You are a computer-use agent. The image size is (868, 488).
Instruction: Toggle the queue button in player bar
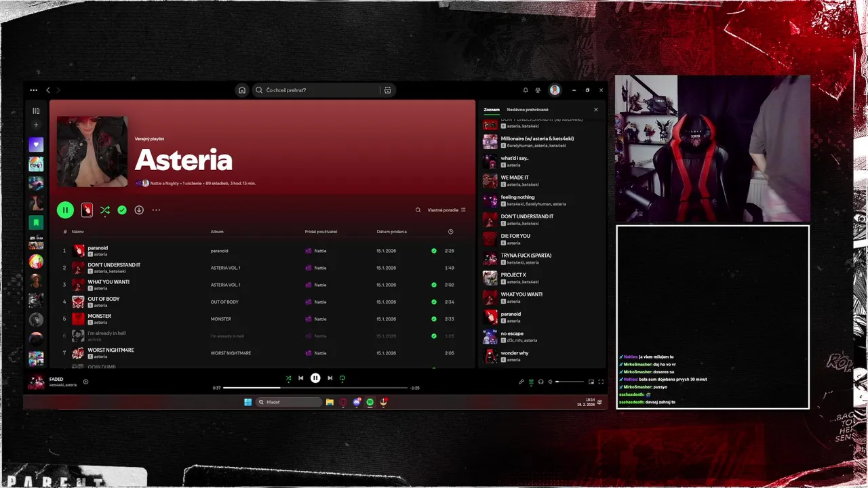pyautogui.click(x=531, y=382)
